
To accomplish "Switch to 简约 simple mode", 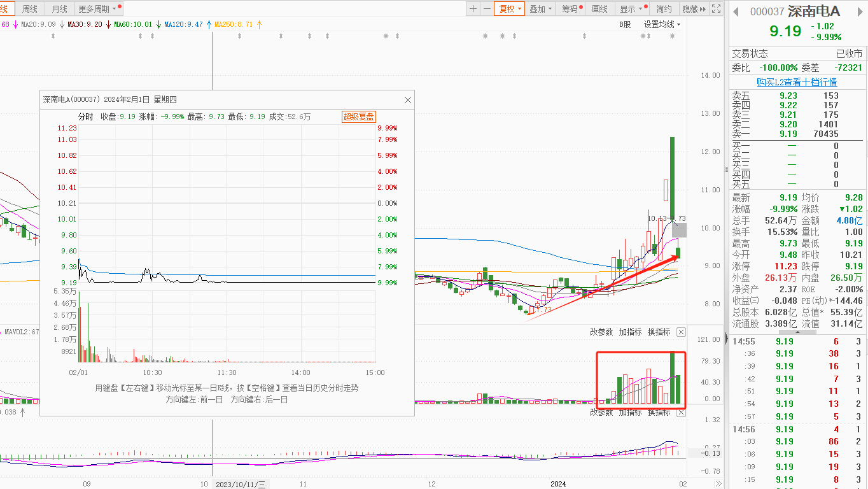I will (x=664, y=8).
